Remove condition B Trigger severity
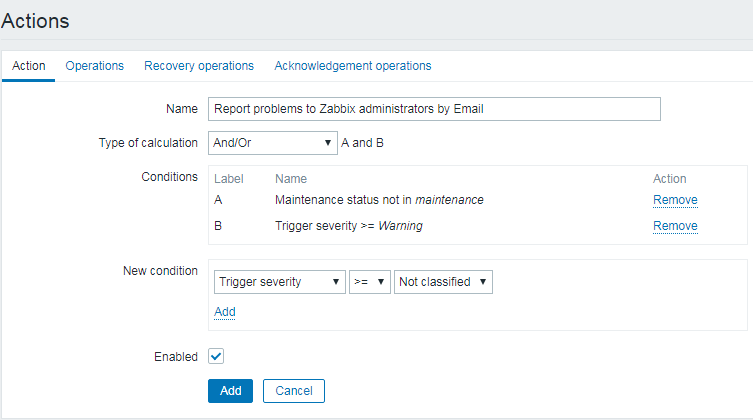Screen dimensions: 753x420 (675, 226)
